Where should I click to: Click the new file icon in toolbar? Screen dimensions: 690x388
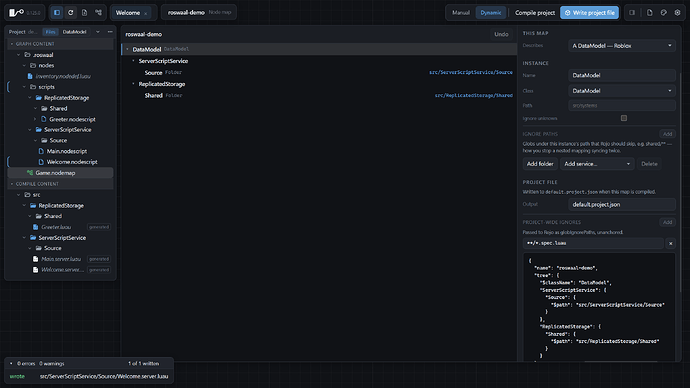pos(84,12)
